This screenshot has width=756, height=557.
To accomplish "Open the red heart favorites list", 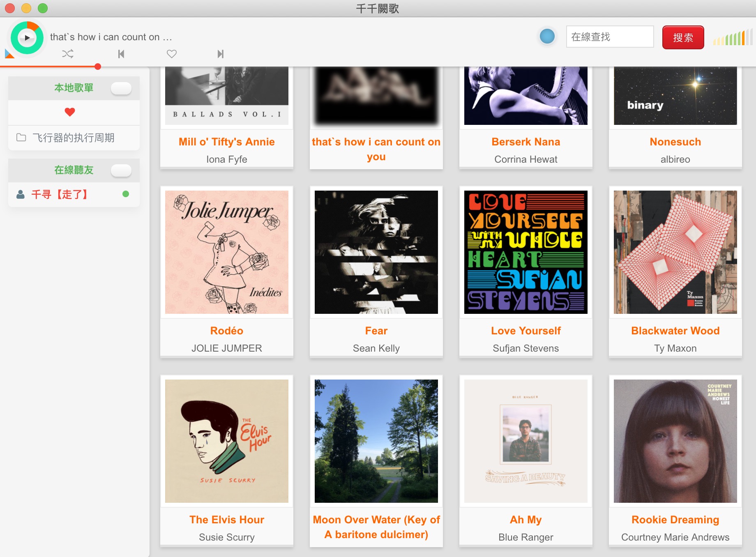I will [x=70, y=112].
